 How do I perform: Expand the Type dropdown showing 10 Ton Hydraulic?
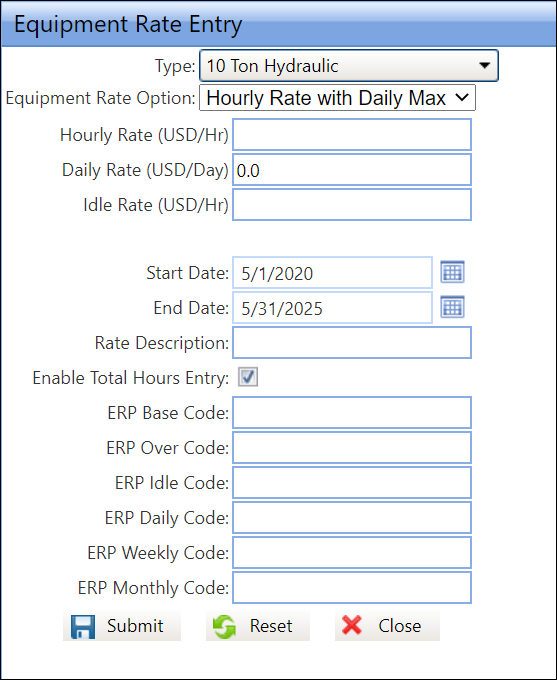coord(349,65)
